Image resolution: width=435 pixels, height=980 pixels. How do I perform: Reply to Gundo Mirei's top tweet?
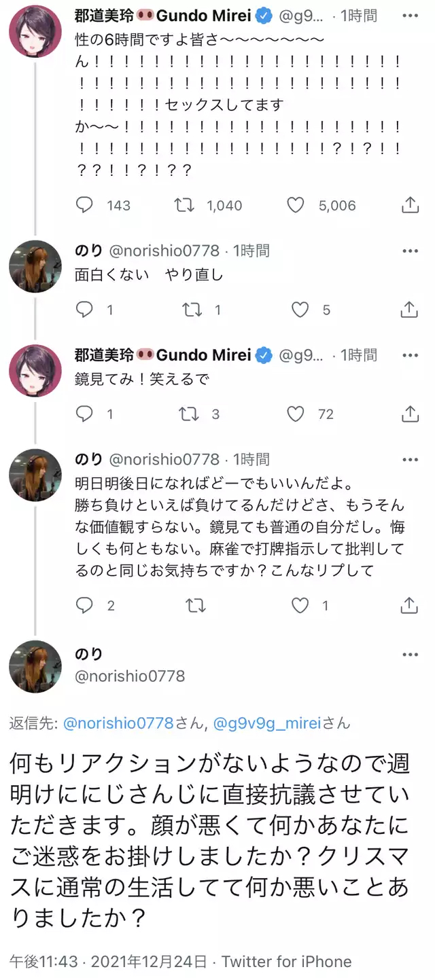click(84, 205)
